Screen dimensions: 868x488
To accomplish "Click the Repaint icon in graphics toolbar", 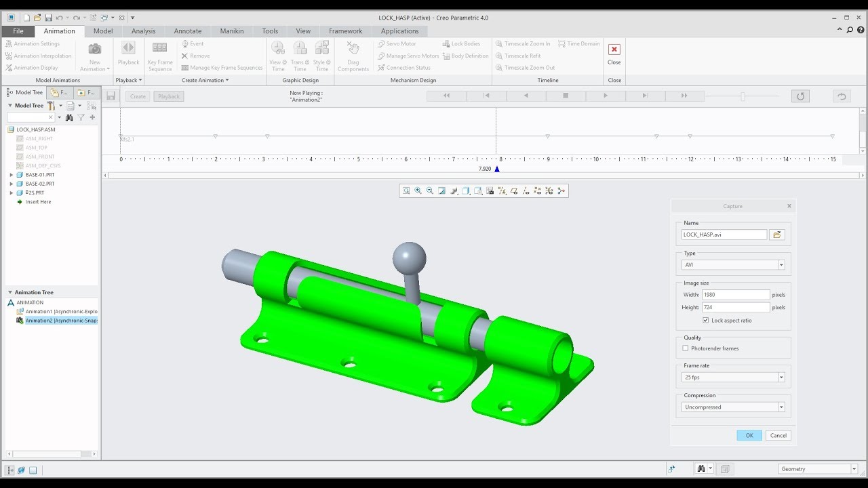I will click(x=442, y=191).
